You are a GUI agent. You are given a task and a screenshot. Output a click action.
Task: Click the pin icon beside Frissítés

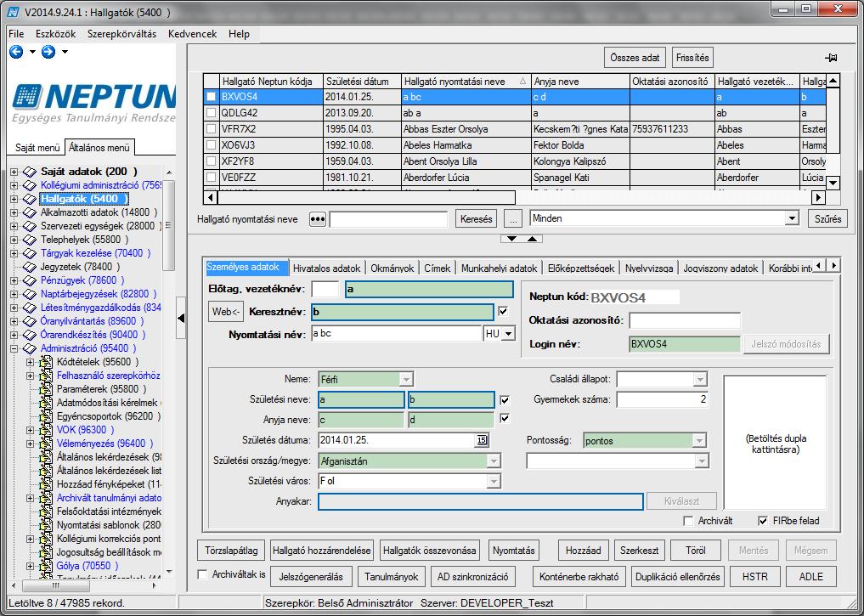831,58
